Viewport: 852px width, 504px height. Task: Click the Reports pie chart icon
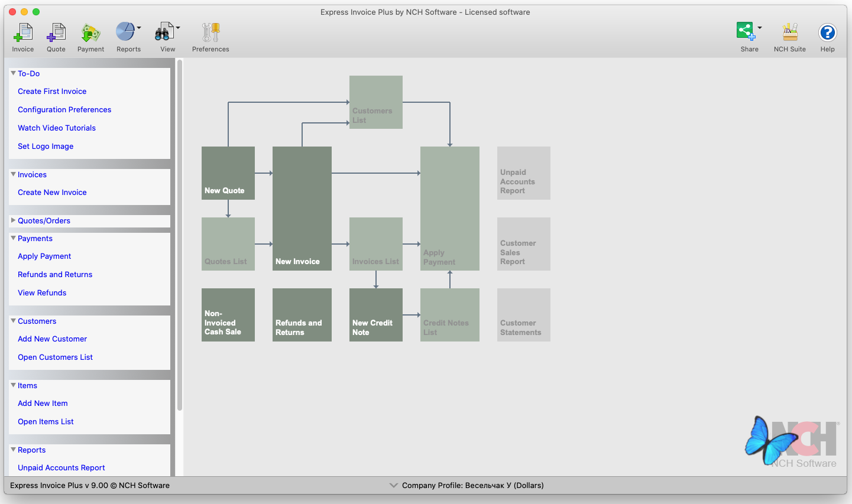pyautogui.click(x=125, y=32)
